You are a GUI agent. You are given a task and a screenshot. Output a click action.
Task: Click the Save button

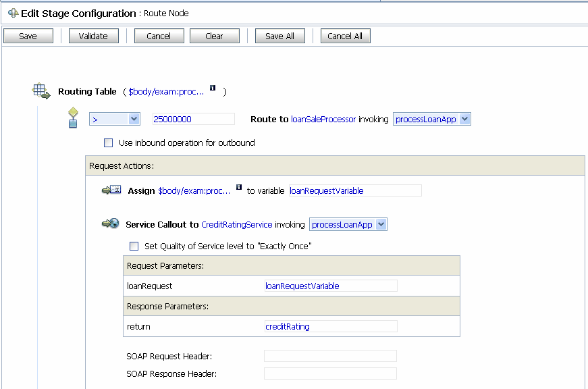click(x=28, y=36)
